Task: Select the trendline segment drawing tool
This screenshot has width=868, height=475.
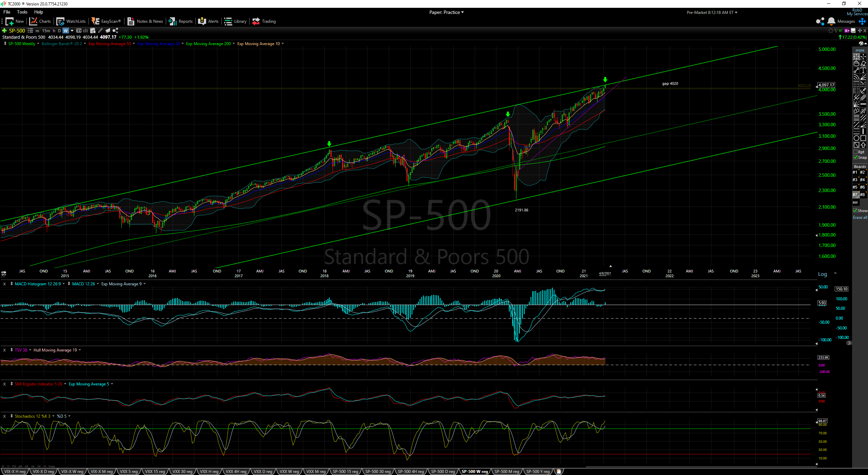Action: click(x=856, y=70)
